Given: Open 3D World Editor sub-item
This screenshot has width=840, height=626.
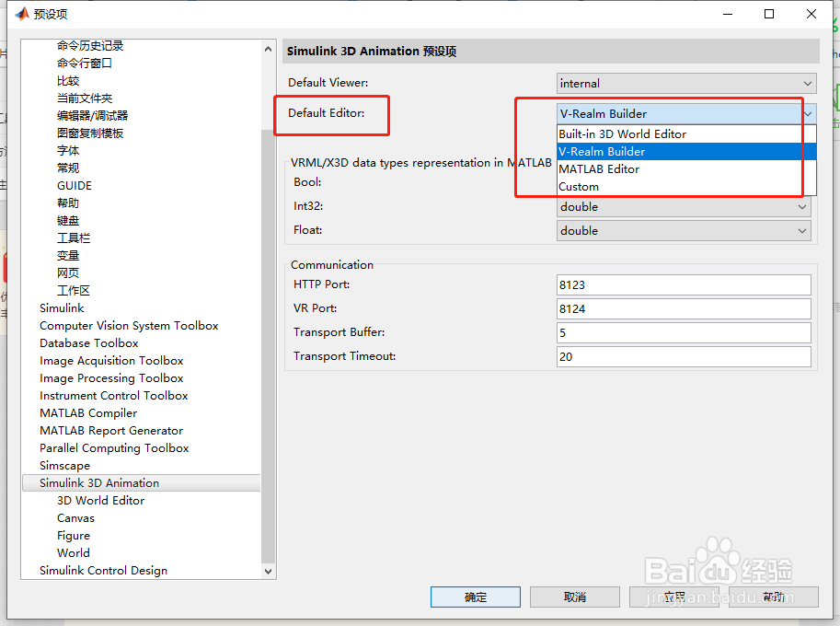Looking at the screenshot, I should point(100,501).
